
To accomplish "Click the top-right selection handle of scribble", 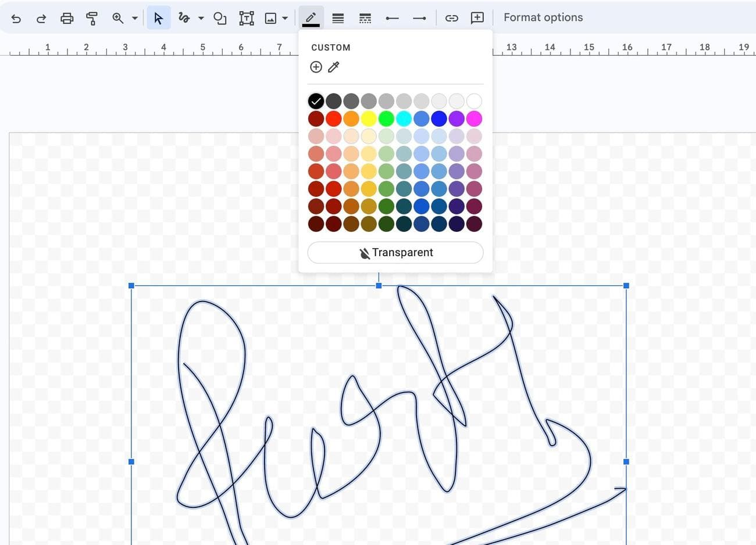I will click(626, 286).
